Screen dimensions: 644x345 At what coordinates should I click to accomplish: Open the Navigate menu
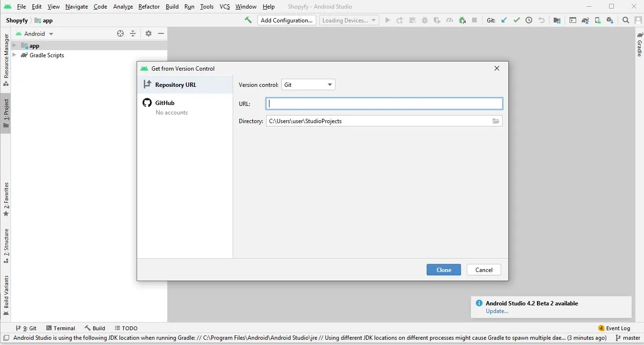[x=76, y=7]
